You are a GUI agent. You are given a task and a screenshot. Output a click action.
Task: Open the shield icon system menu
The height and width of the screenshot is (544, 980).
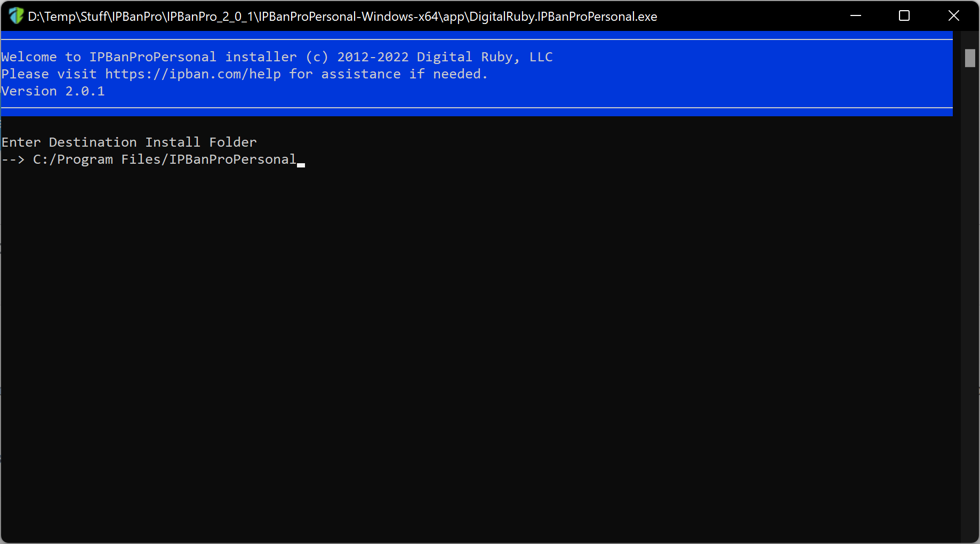tap(16, 16)
